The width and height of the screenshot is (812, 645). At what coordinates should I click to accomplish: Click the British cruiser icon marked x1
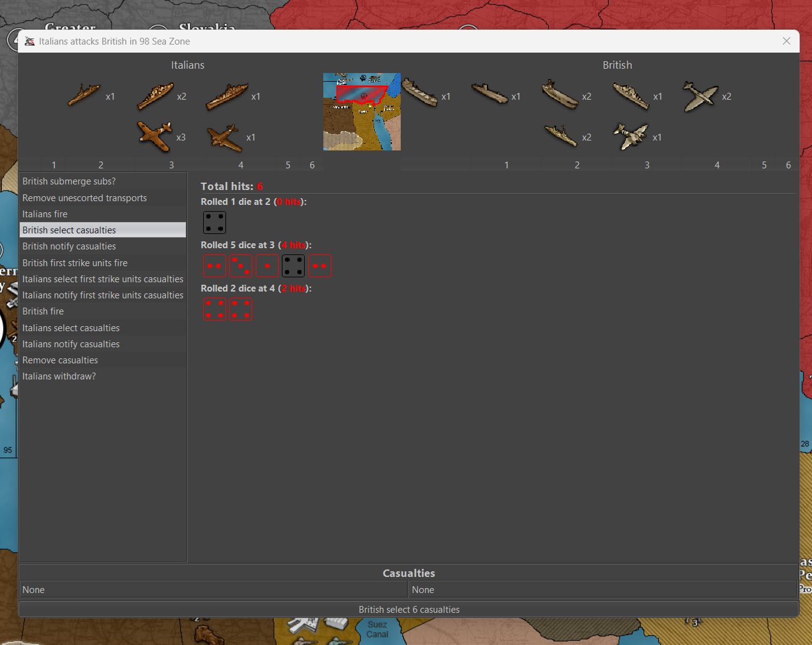(x=631, y=96)
